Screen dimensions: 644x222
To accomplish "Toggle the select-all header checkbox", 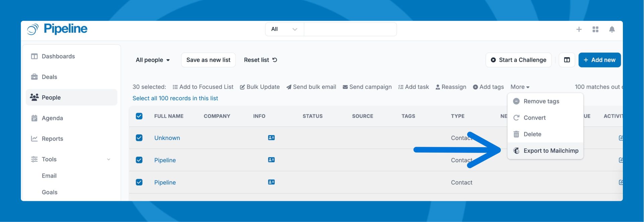I will tap(139, 116).
